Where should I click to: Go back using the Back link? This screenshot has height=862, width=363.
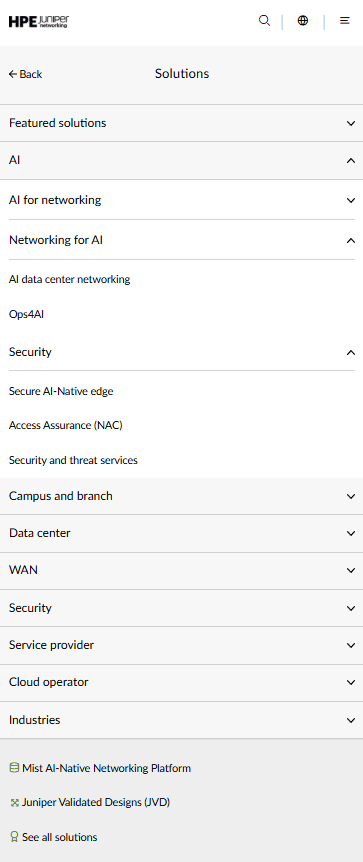25,74
